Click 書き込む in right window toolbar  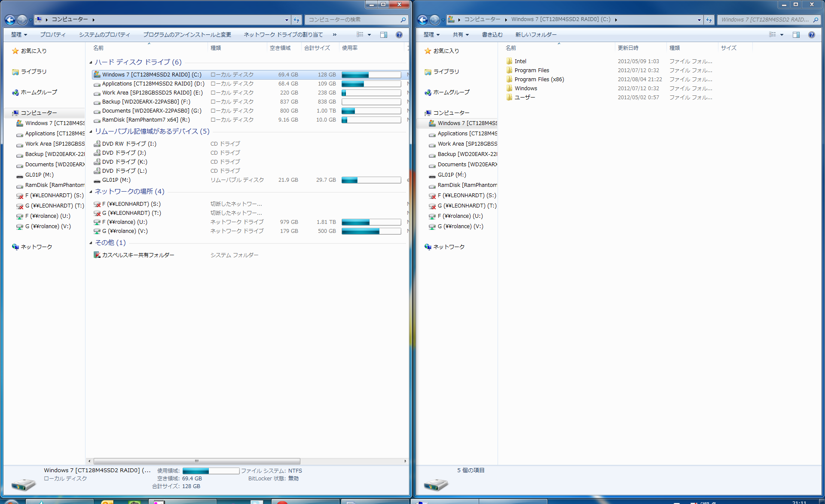point(492,35)
